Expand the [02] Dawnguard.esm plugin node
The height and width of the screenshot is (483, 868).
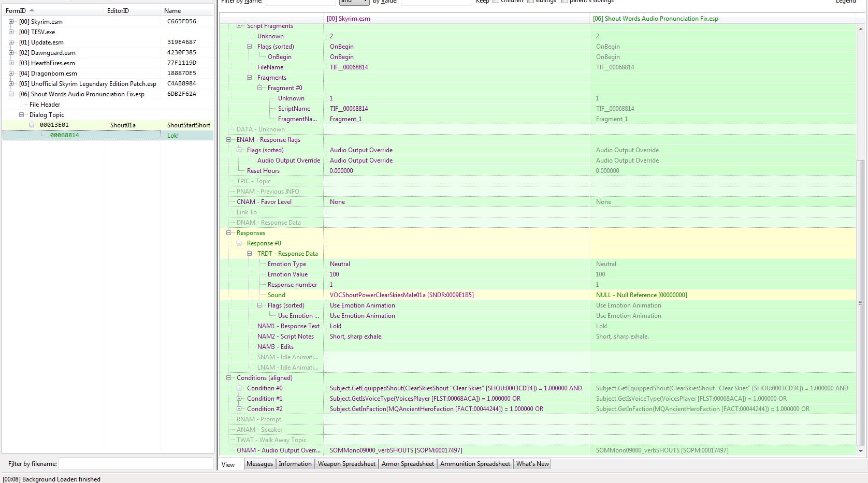point(11,53)
